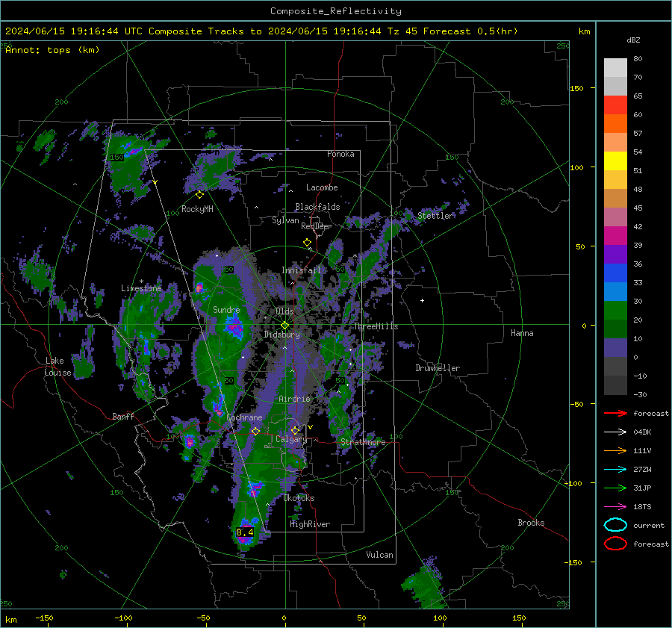The image size is (672, 628).
Task: Click the orange 60 dBZ color swatch
Action: click(x=615, y=123)
